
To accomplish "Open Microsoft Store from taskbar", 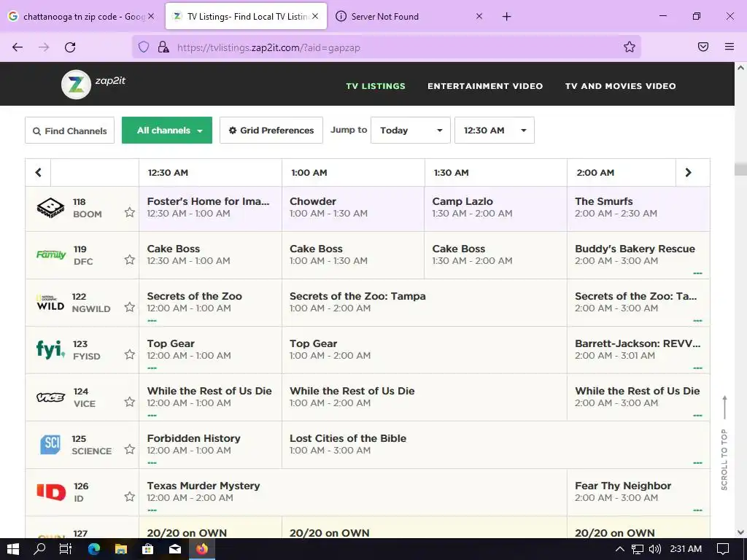I will pyautogui.click(x=148, y=549).
